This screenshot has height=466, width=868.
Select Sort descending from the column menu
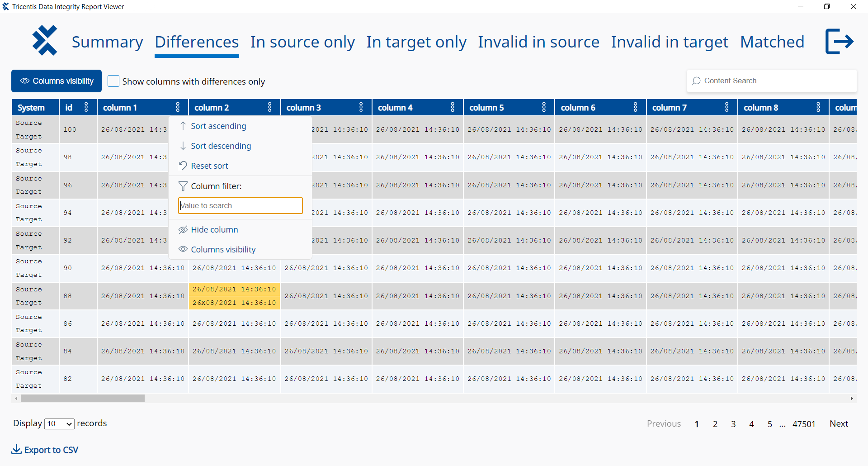point(221,146)
